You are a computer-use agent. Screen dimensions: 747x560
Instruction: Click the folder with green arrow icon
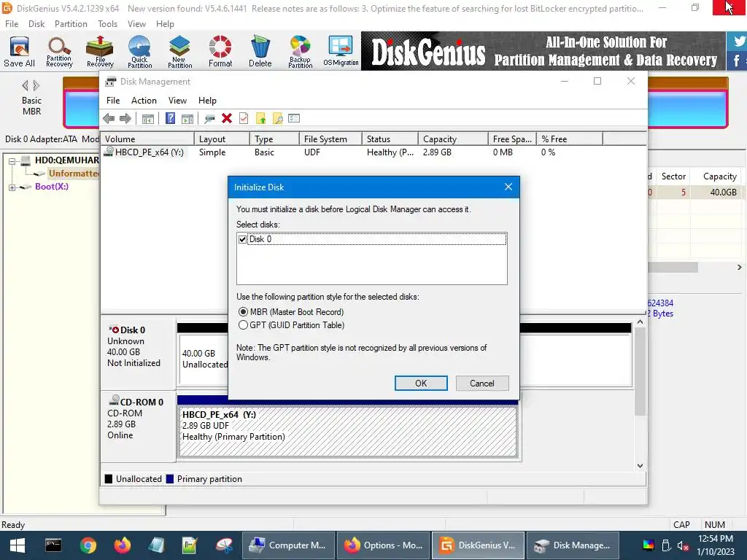[260, 119]
